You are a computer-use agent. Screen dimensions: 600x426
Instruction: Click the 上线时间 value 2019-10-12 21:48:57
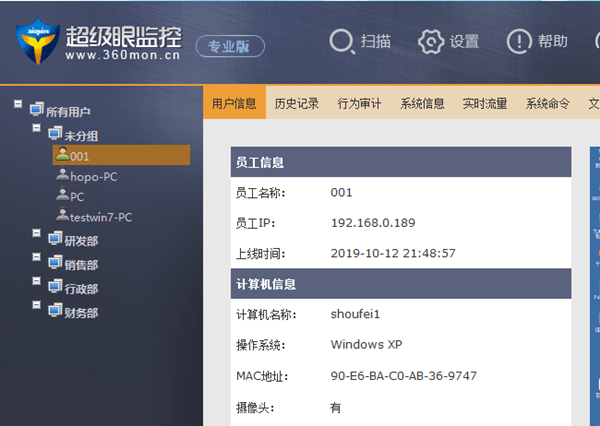click(393, 253)
